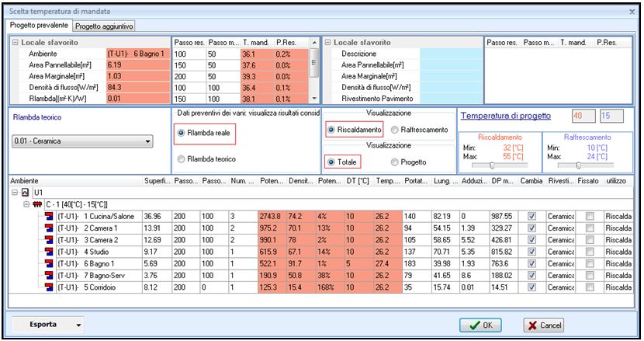
Task: Collapse the Locale sfavorito group on the left
Action: (15, 42)
